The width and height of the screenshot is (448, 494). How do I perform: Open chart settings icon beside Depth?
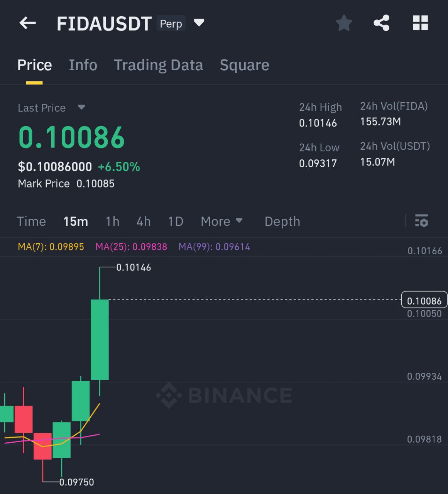pos(421,221)
